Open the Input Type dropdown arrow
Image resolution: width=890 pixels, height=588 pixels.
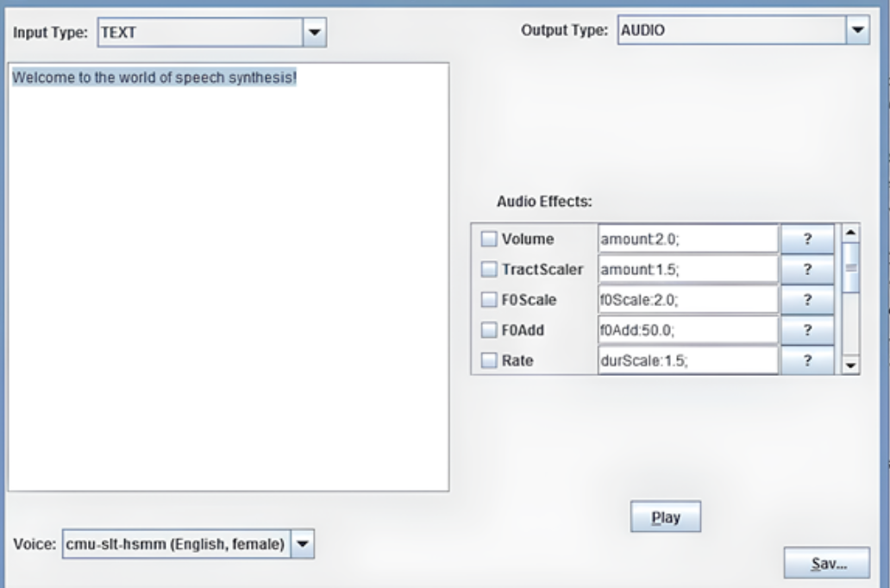coord(315,33)
